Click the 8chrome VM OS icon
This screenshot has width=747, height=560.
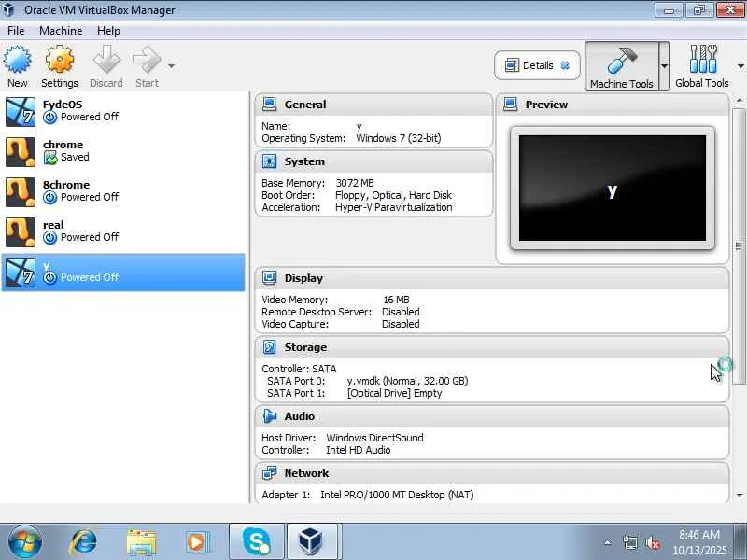21,192
